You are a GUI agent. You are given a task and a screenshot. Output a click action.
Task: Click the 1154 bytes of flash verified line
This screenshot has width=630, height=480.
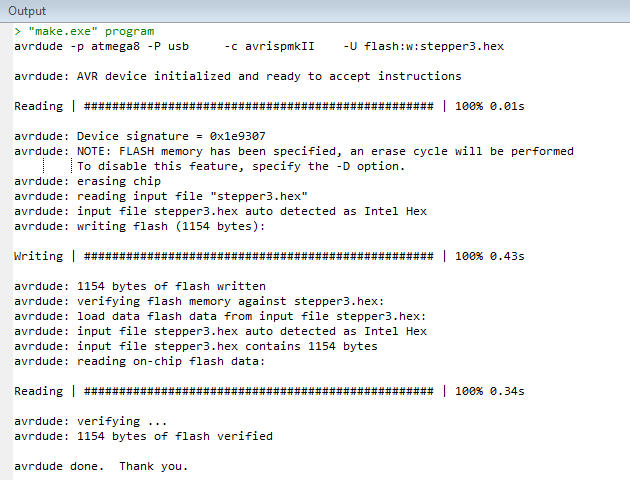point(143,436)
